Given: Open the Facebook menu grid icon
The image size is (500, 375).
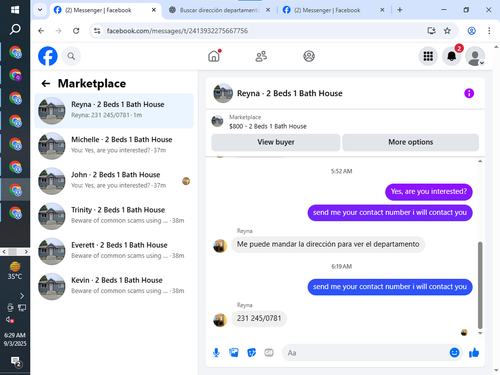Looking at the screenshot, I should pos(428,56).
